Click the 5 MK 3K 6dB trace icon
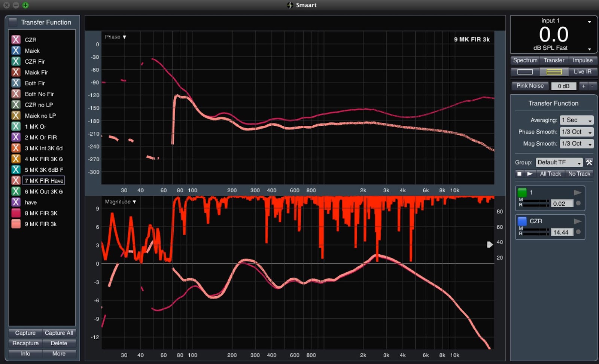 point(16,170)
